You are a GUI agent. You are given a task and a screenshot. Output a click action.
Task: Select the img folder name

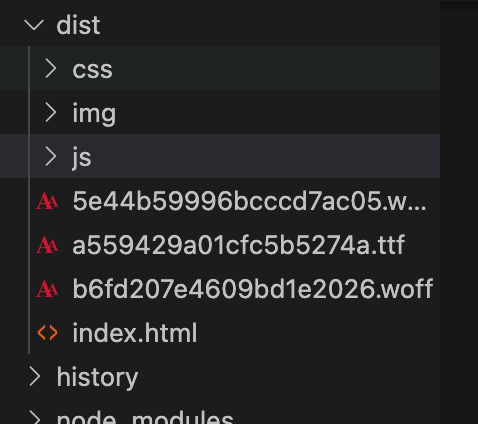94,114
